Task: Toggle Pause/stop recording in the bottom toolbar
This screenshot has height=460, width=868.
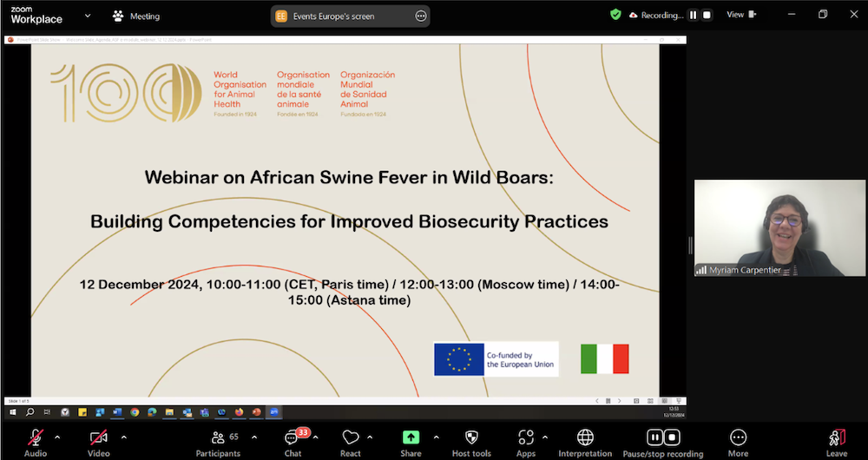Action: (x=663, y=438)
